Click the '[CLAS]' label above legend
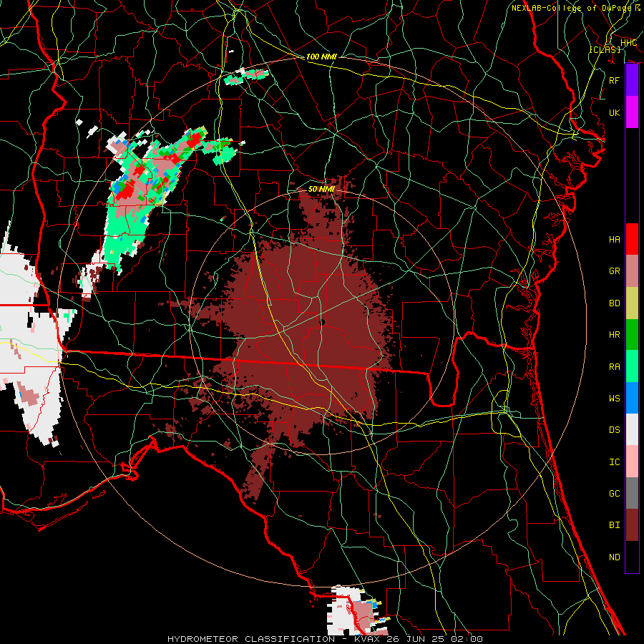644x644 pixels. pyautogui.click(x=605, y=49)
